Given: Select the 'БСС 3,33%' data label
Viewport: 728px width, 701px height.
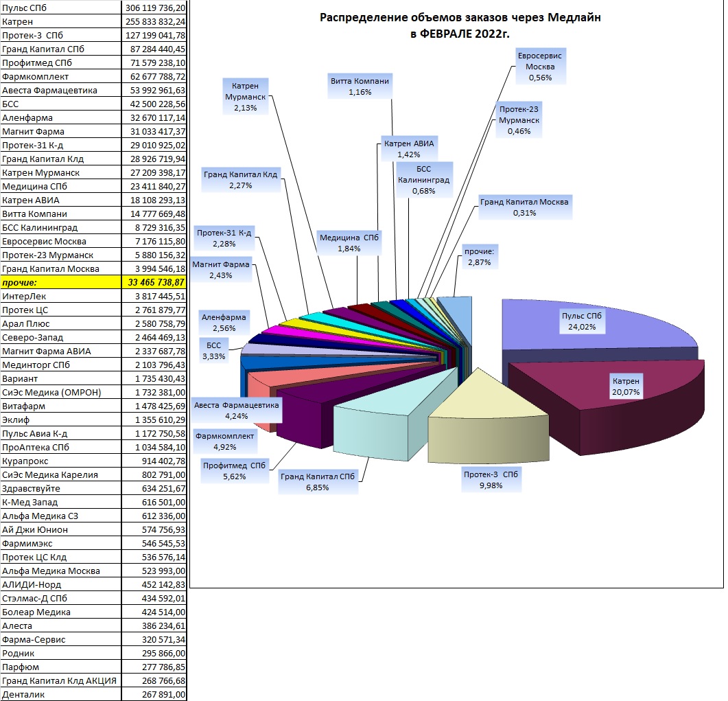Looking at the screenshot, I should pyautogui.click(x=213, y=351).
